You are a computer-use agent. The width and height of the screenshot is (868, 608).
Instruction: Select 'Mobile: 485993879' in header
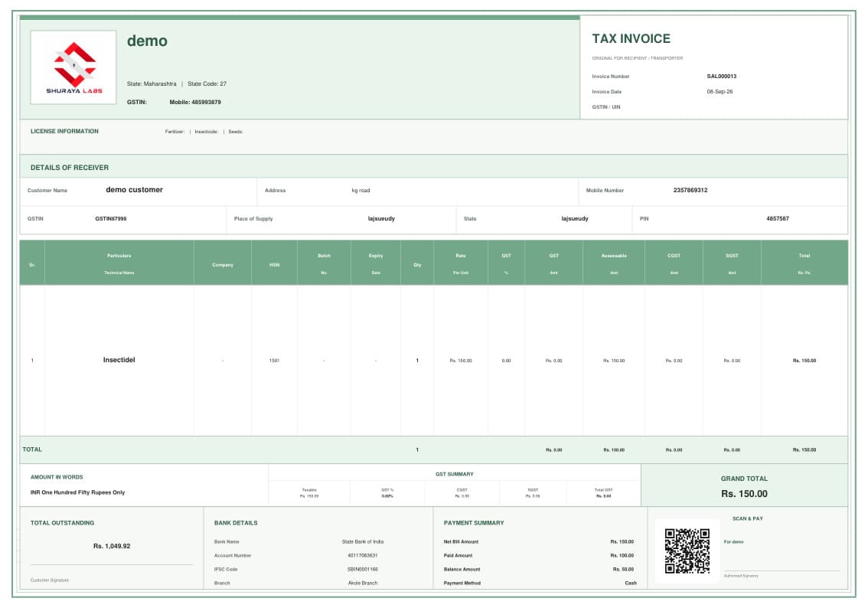pos(195,103)
